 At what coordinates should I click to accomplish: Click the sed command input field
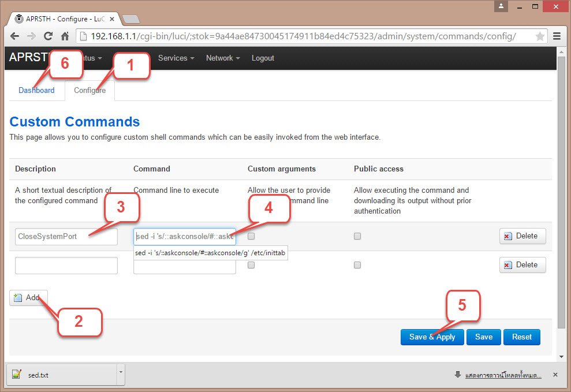(185, 237)
